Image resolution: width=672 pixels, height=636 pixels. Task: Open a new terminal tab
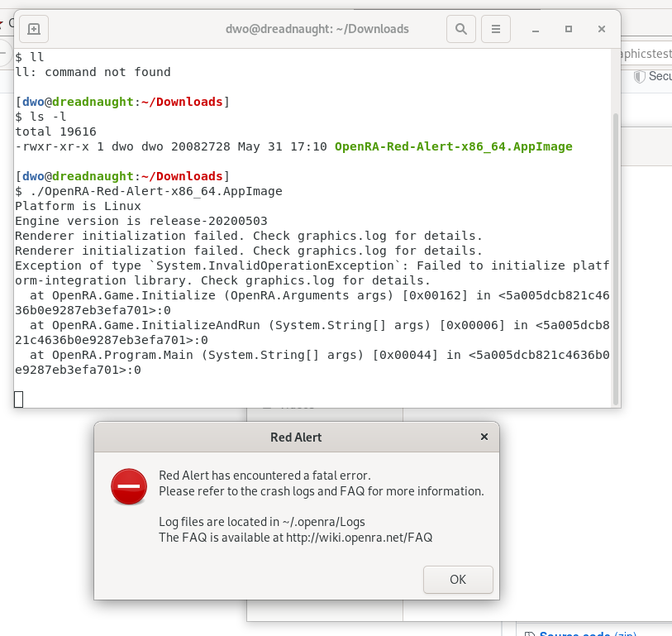click(x=34, y=29)
